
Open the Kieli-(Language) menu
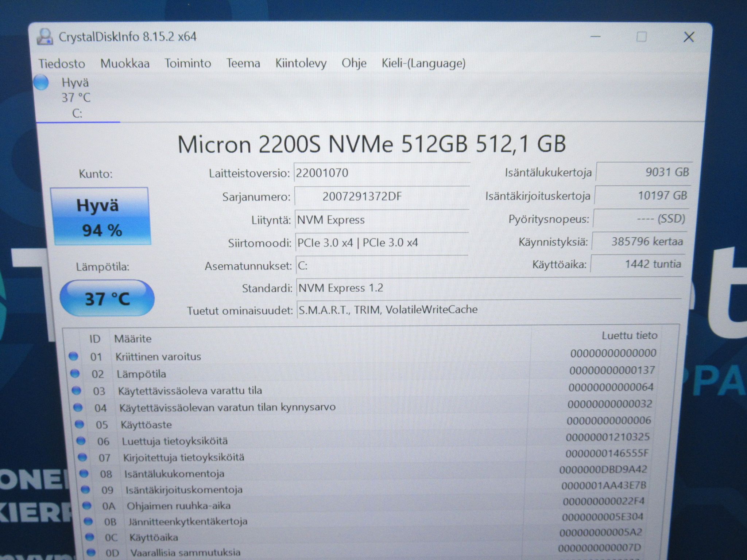click(424, 63)
